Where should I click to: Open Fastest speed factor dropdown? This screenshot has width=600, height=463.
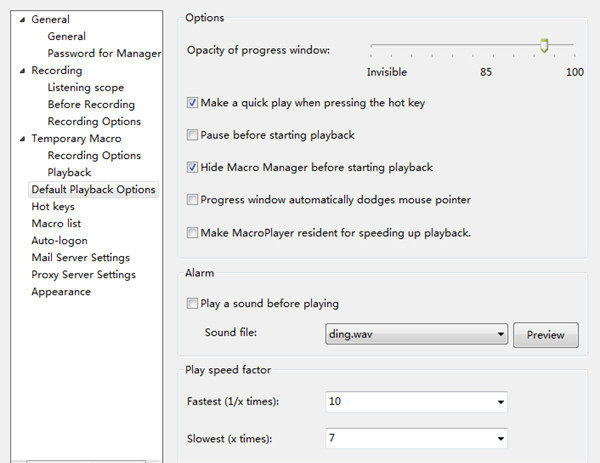pyautogui.click(x=500, y=402)
